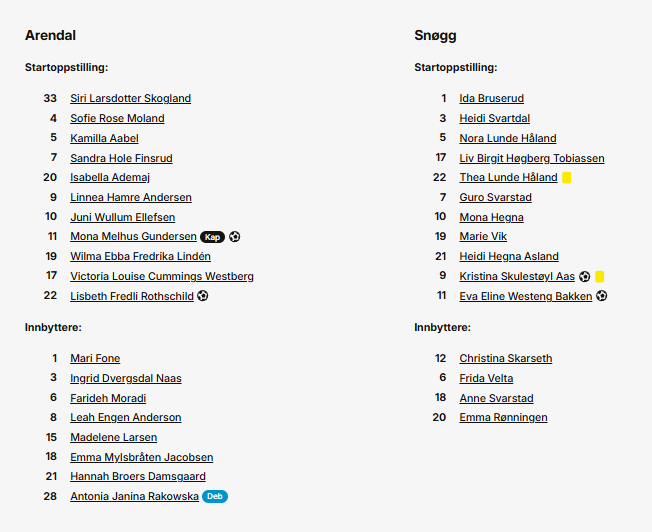Open Liv Birgit Høgberg Tobiassen profile
The height and width of the screenshot is (532, 652).
point(532,158)
